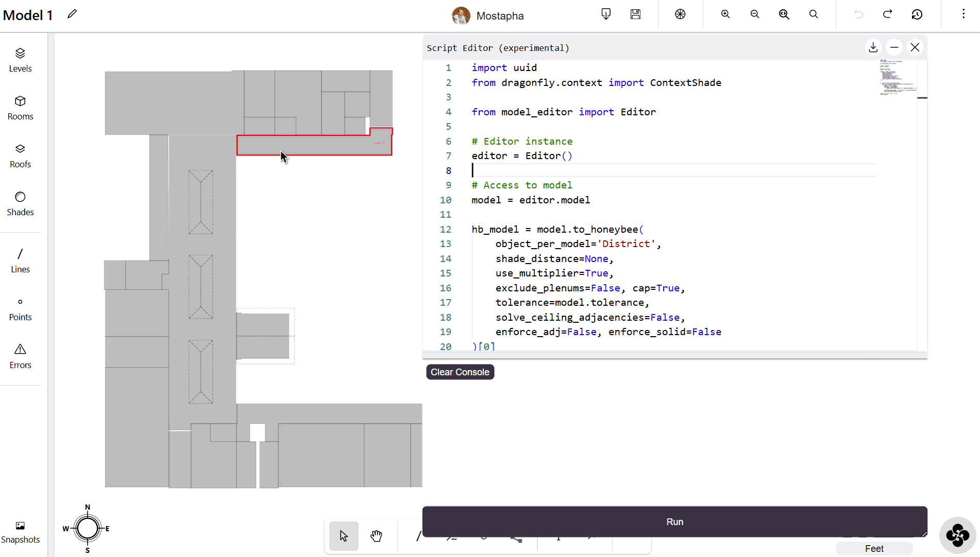Activate the select arrow tool
Screen dimensions: 980x557
point(344,536)
